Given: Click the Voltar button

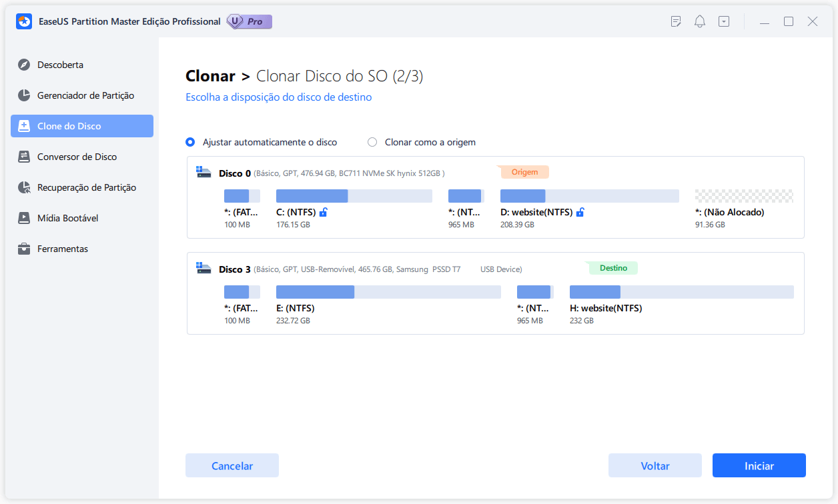Looking at the screenshot, I should pyautogui.click(x=655, y=465).
